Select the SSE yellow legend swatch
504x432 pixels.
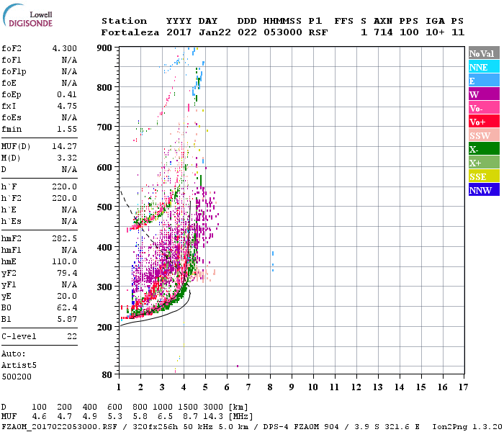484,176
